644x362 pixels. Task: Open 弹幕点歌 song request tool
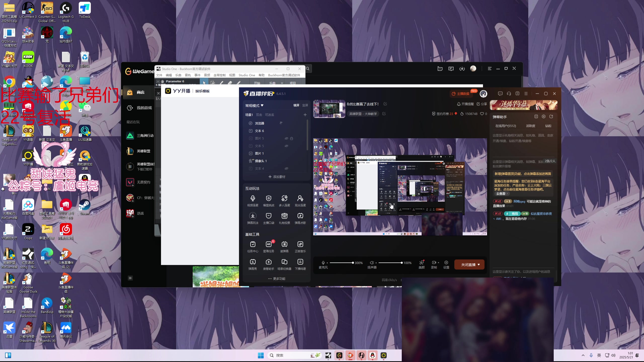pos(300,218)
